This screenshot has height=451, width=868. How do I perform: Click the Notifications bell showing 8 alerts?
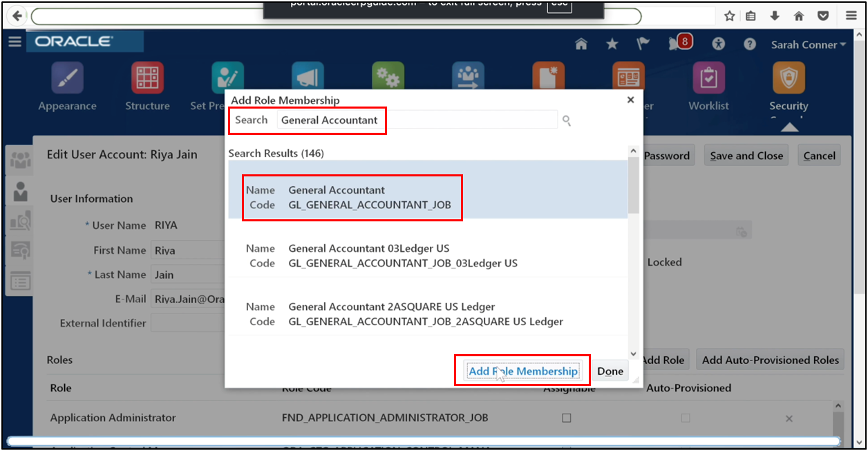point(679,42)
